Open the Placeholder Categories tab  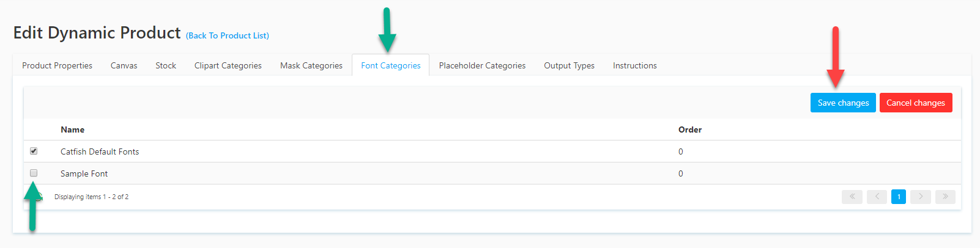point(482,65)
